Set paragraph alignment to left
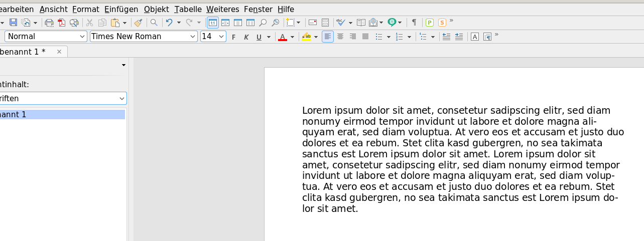 click(328, 37)
